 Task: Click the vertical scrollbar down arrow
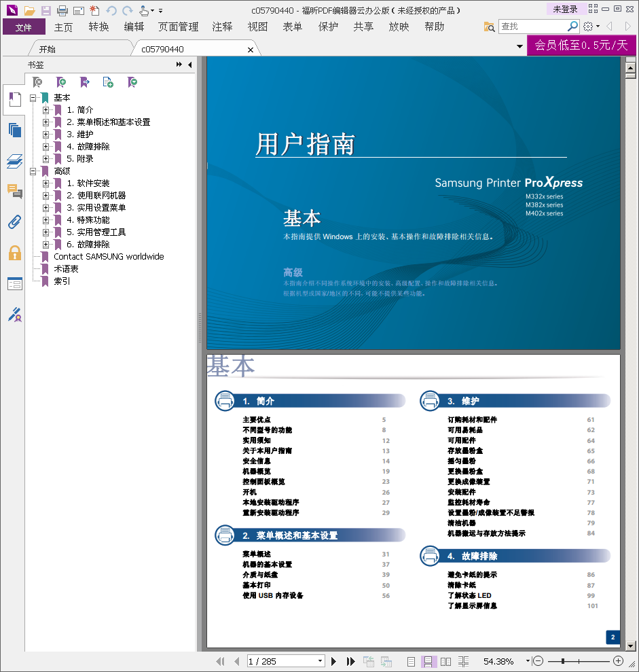tap(630, 646)
